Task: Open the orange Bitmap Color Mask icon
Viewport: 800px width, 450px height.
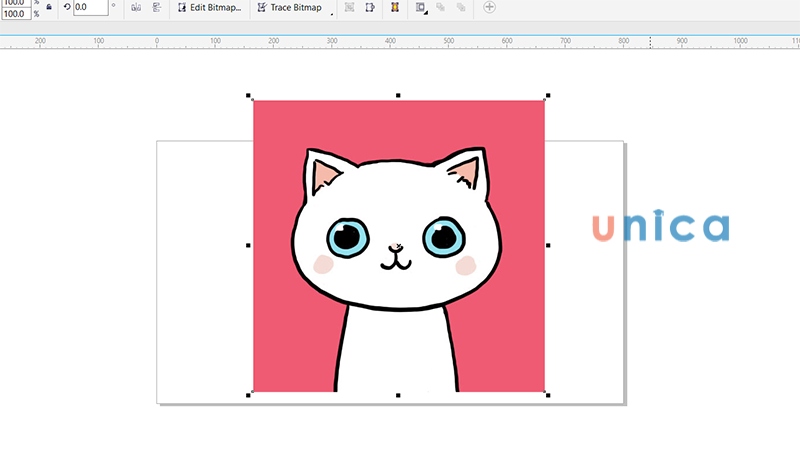Action: 395,7
